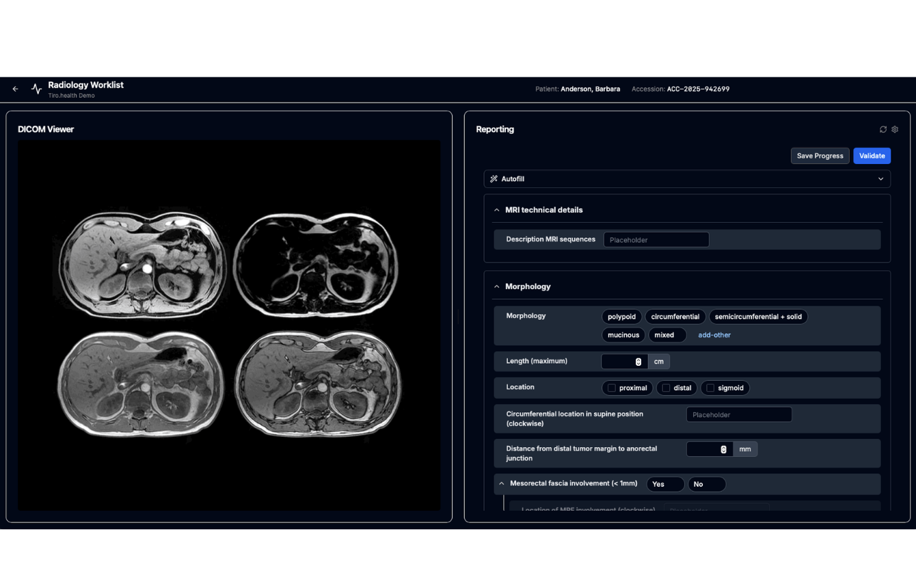
Task: Check the proximal location checkbox
Action: click(x=611, y=388)
